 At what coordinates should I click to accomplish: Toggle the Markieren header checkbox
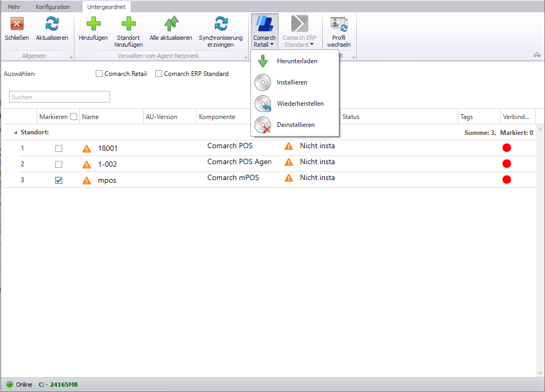[74, 117]
